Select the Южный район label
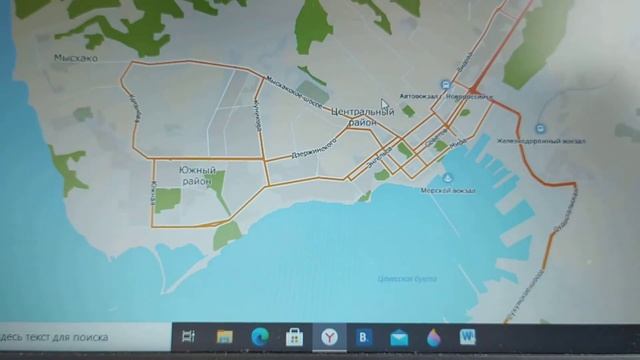Screen dimensions: 640x360 pyautogui.click(x=197, y=176)
